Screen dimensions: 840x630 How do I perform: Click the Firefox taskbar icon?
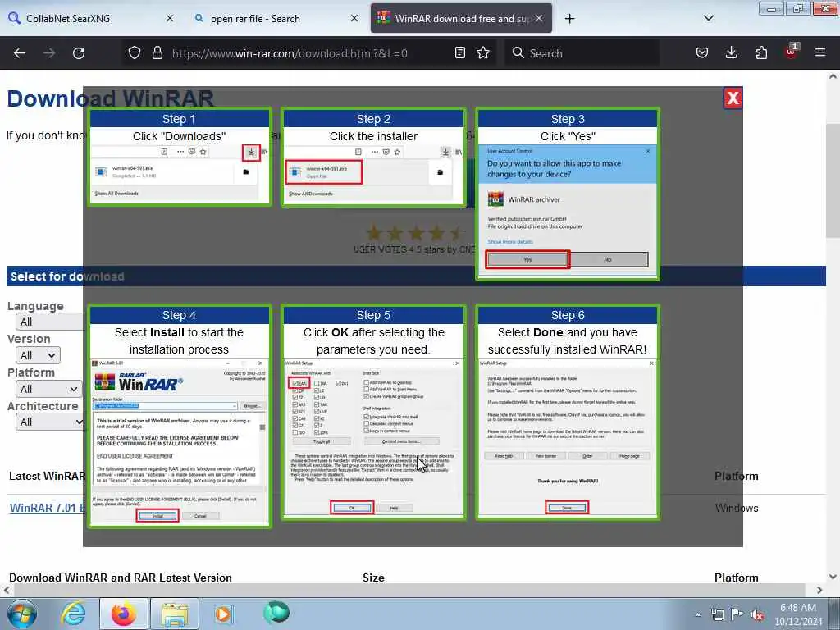pyautogui.click(x=123, y=614)
